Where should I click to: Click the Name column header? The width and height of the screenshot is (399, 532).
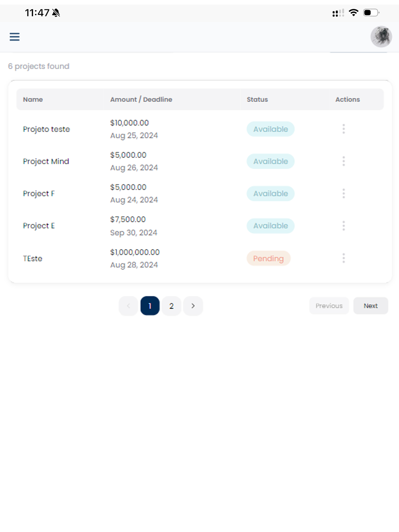[x=33, y=100]
